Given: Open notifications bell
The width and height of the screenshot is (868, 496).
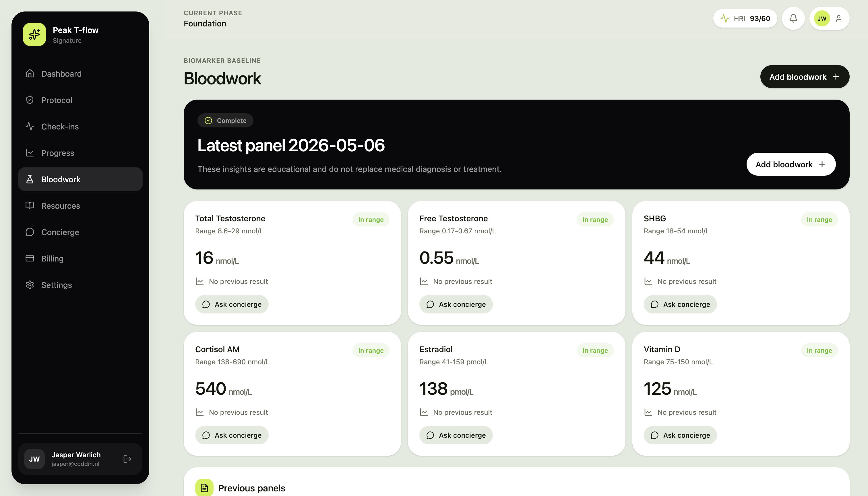Looking at the screenshot, I should coord(793,18).
